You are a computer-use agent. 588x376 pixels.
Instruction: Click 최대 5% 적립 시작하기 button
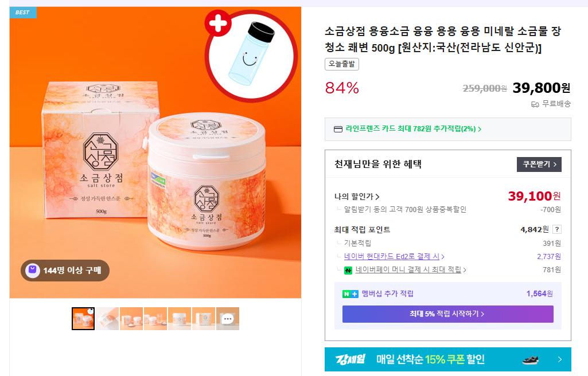448,314
